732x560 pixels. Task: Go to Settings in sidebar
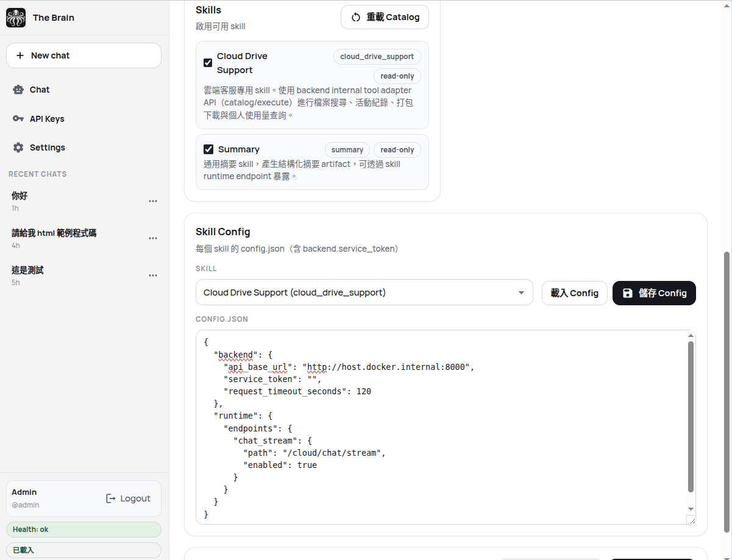84,147
